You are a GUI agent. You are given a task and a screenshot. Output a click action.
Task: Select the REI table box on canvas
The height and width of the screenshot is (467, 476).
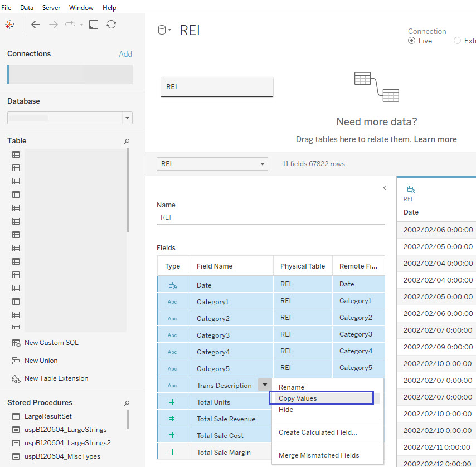click(217, 87)
